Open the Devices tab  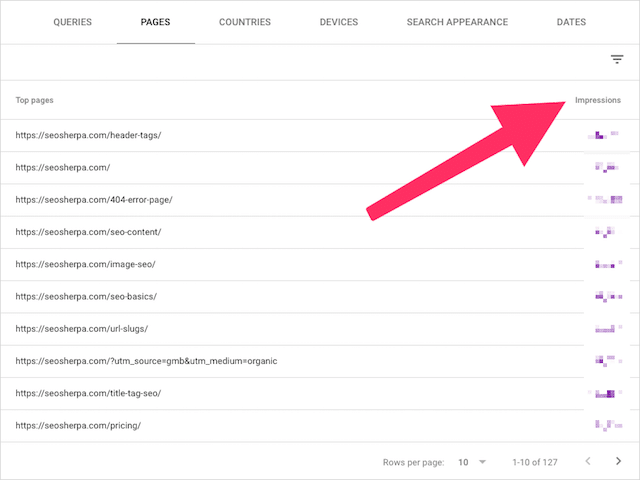coord(339,22)
